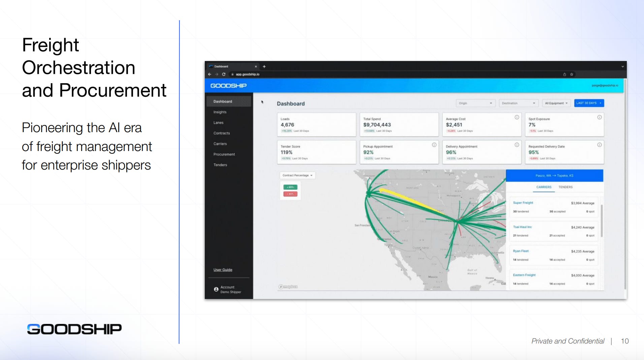Open a new browser tab with plus
The width and height of the screenshot is (644, 360).
point(264,66)
